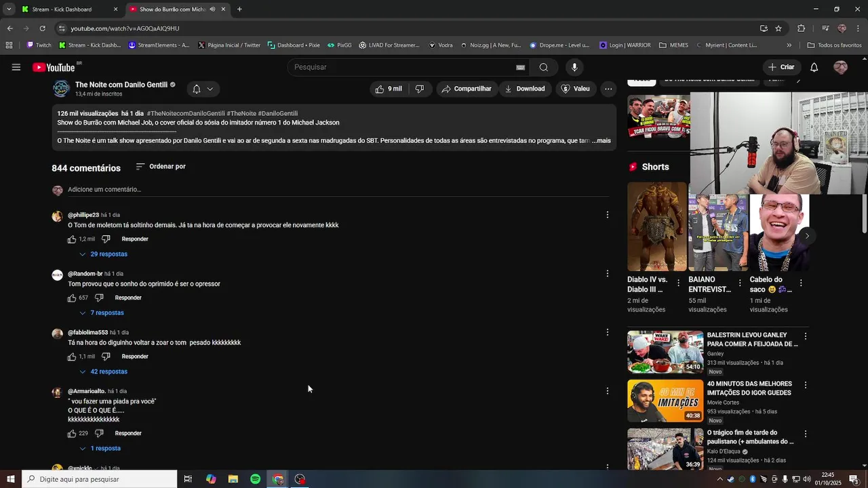Show next shorts with arrow
Screen dimensions: 868x488
coord(807,236)
